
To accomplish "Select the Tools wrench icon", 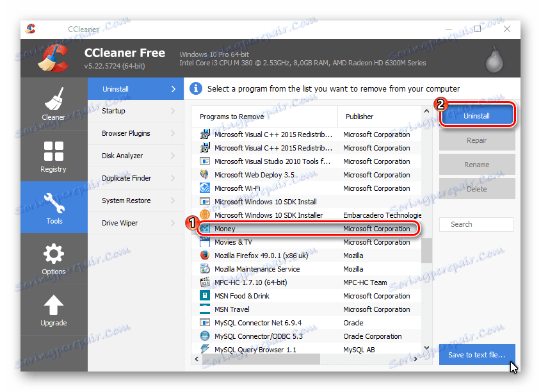I will [x=54, y=202].
